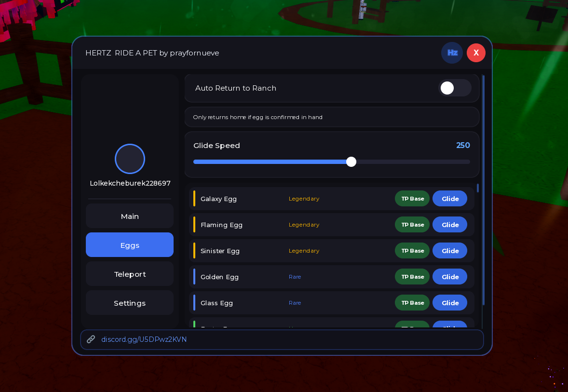Viewport: 568px width, 392px height.
Task: Open the Main tab
Action: tap(130, 216)
